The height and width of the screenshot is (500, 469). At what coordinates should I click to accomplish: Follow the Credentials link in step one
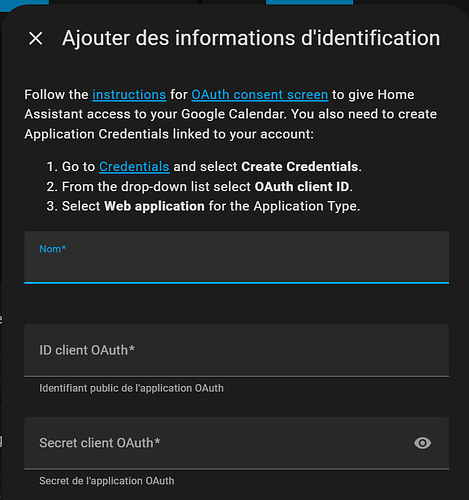point(134,167)
